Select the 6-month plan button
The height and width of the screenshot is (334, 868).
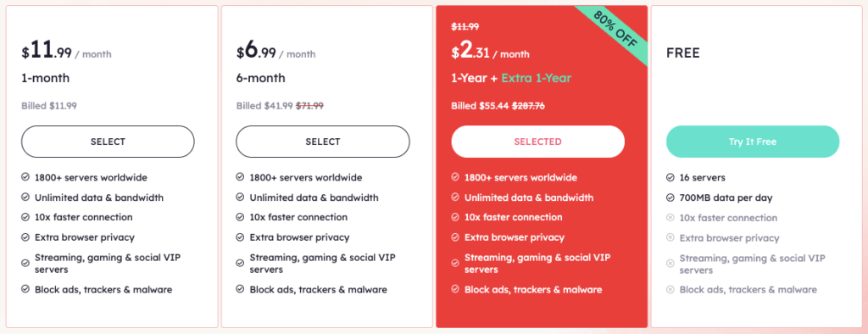(323, 142)
